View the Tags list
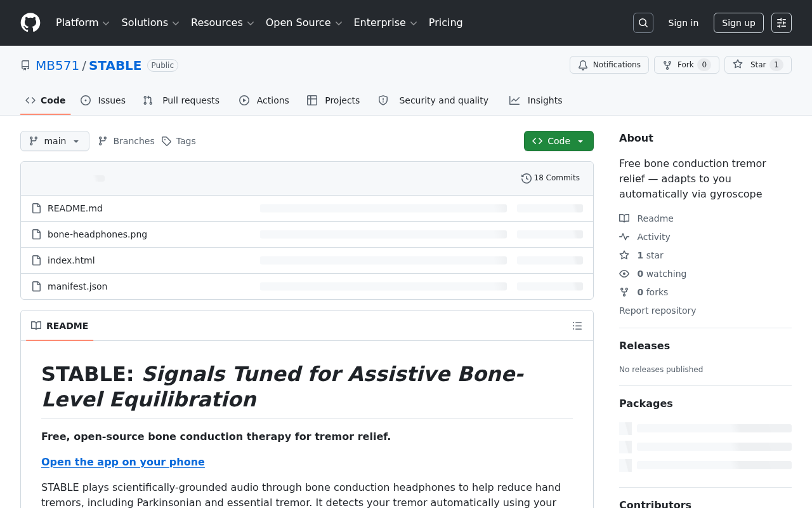The image size is (812, 508). 178,141
